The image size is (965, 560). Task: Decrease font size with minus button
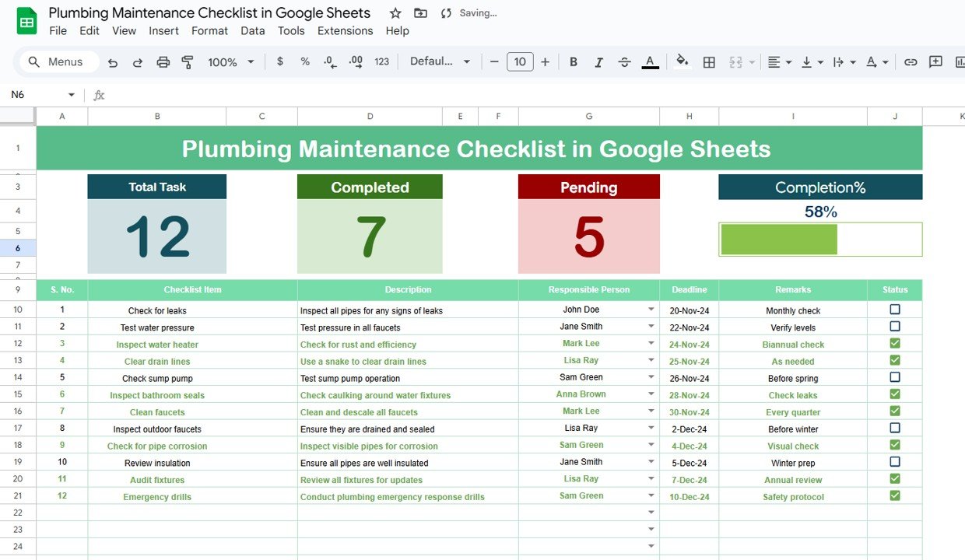point(494,61)
